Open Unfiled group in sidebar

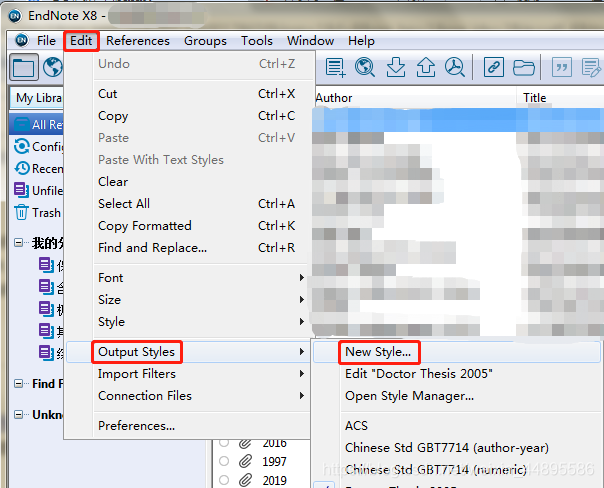pos(37,190)
